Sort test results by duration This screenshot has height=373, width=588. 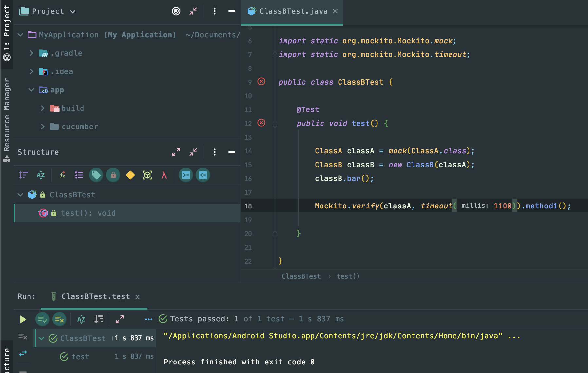[98, 319]
